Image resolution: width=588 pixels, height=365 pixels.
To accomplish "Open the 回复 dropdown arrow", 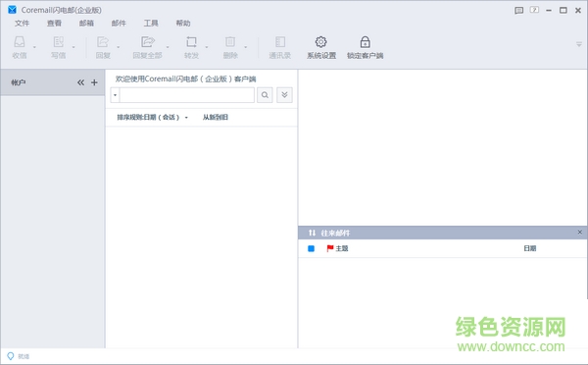I will (x=119, y=47).
